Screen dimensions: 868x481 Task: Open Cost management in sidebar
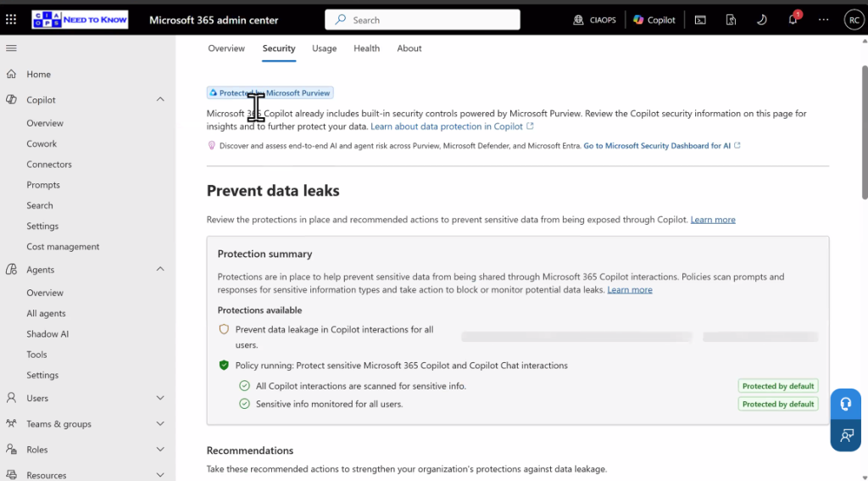(63, 247)
